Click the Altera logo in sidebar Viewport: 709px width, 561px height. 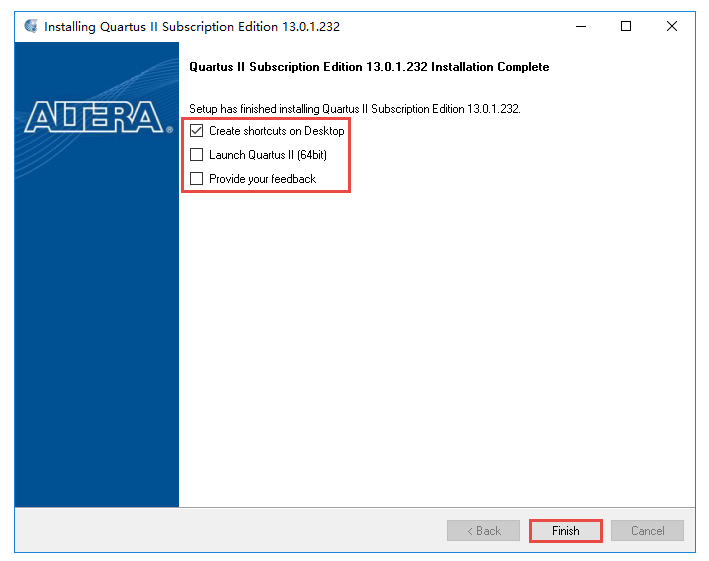99,117
